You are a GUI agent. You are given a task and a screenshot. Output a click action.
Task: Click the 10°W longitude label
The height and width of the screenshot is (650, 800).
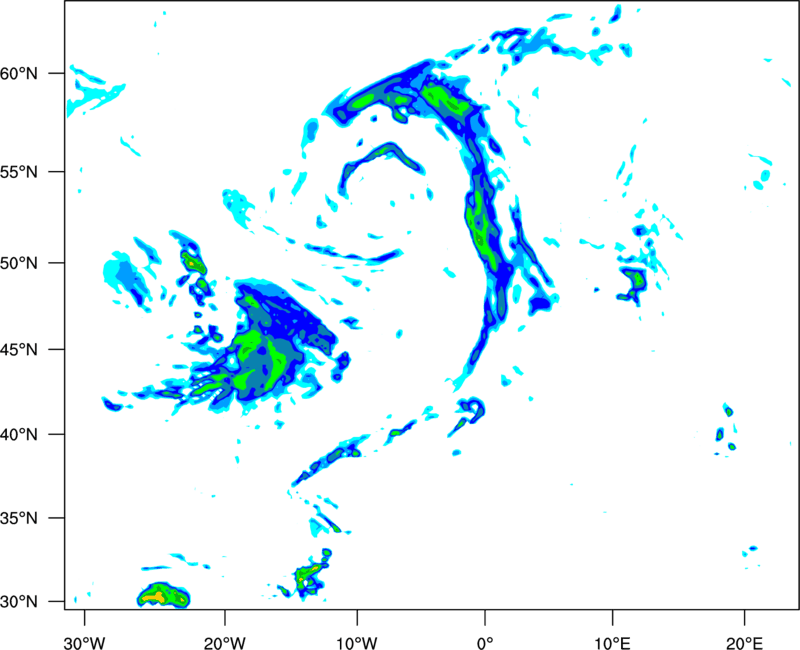point(357,643)
